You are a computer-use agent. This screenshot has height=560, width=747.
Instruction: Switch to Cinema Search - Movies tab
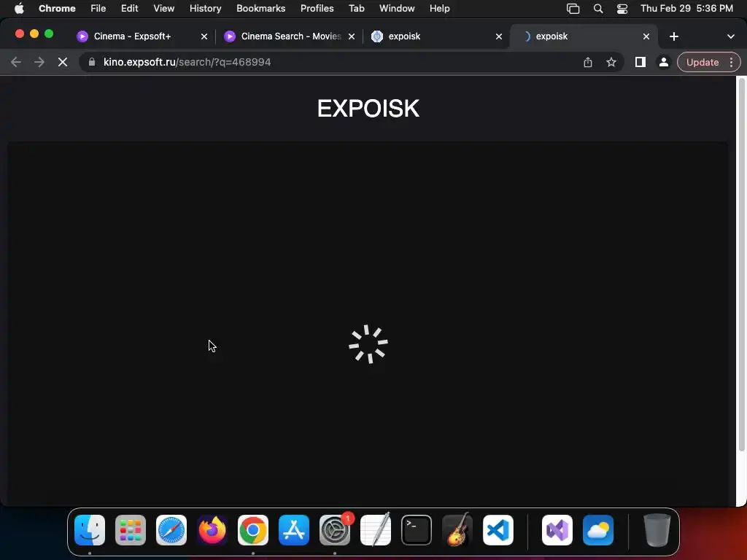tap(290, 36)
